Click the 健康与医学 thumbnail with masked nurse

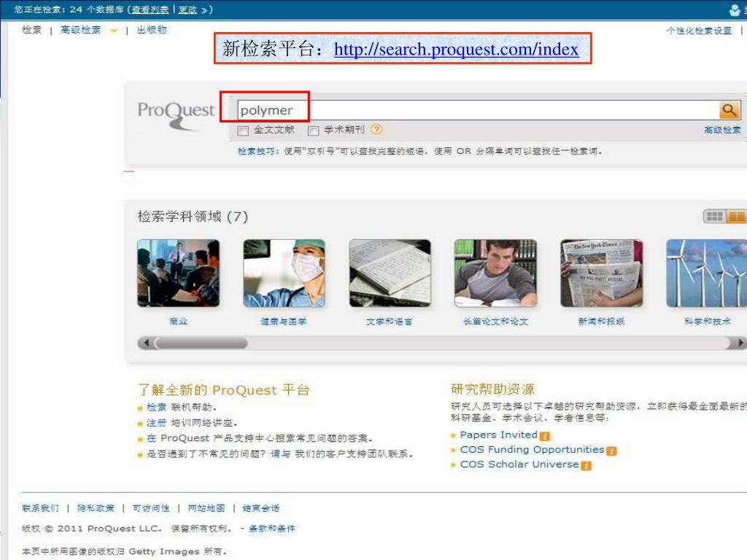[284, 273]
